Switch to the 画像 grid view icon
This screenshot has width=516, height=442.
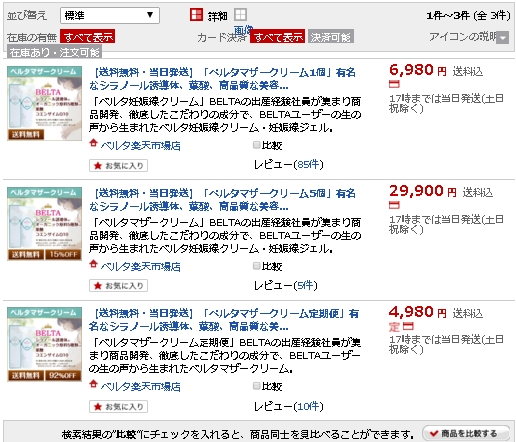[x=240, y=15]
